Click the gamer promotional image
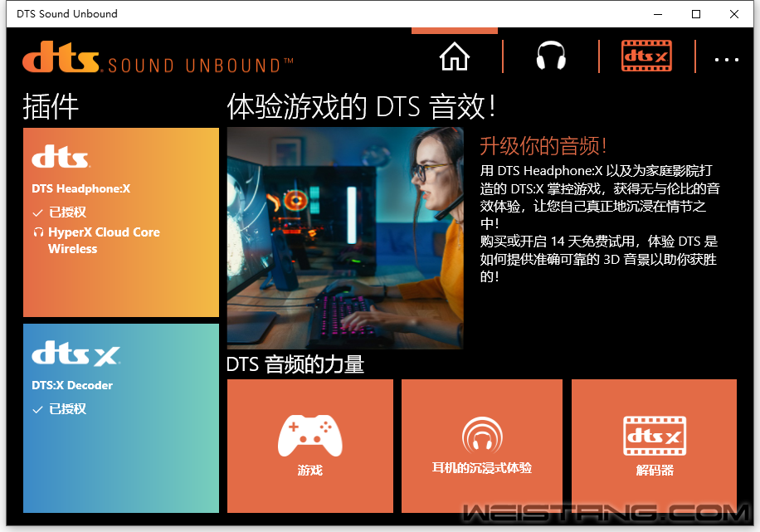 [345, 238]
